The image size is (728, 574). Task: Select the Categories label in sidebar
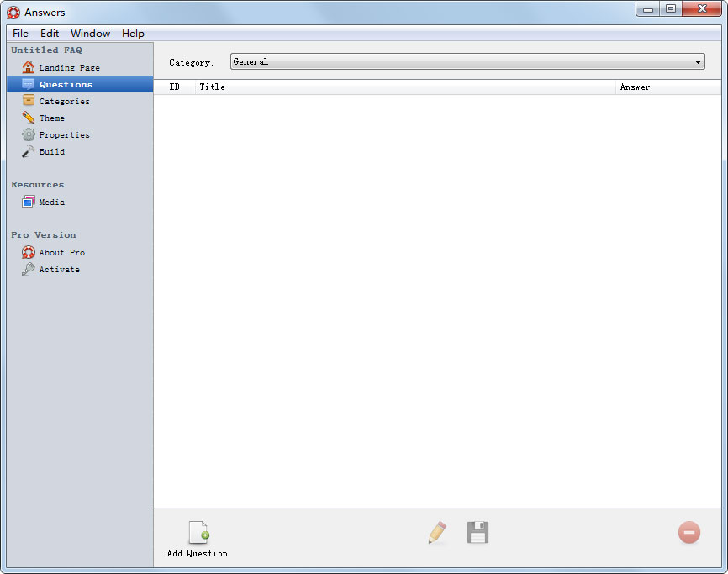pos(64,101)
